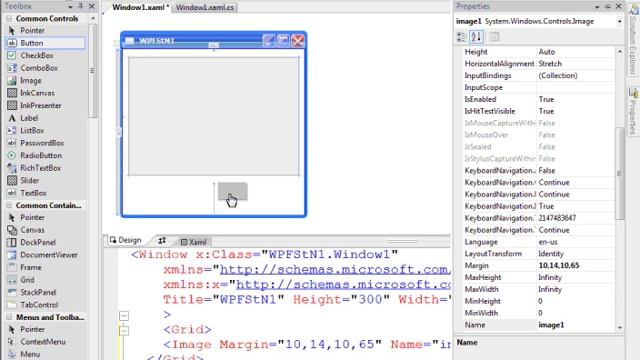This screenshot has width=640, height=360.
Task: Select the Image control in Toolbox
Action: 31,80
